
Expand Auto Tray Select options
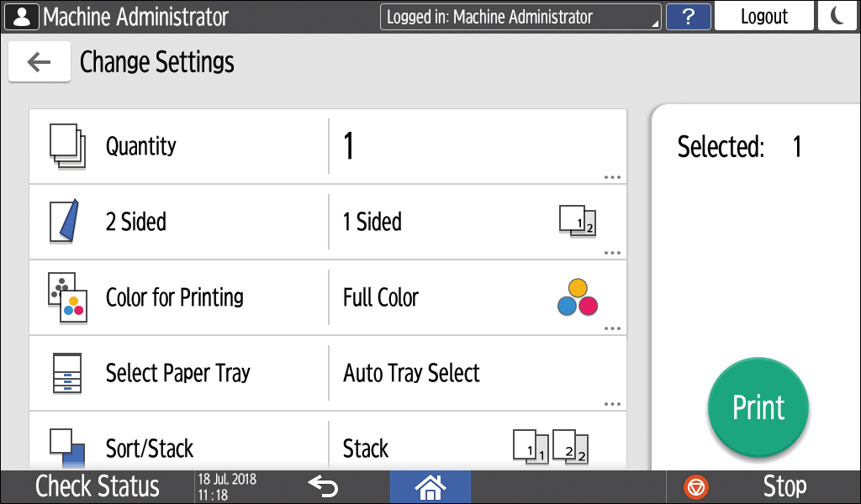pyautogui.click(x=477, y=373)
